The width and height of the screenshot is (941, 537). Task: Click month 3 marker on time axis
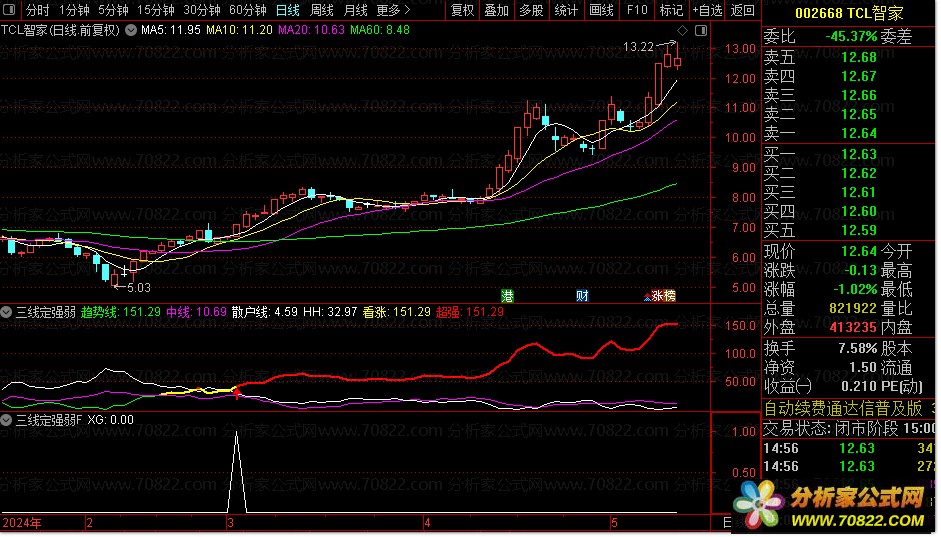(x=230, y=523)
